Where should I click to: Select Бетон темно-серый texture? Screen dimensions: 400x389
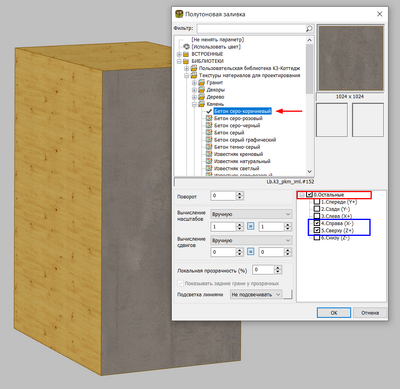click(x=237, y=147)
